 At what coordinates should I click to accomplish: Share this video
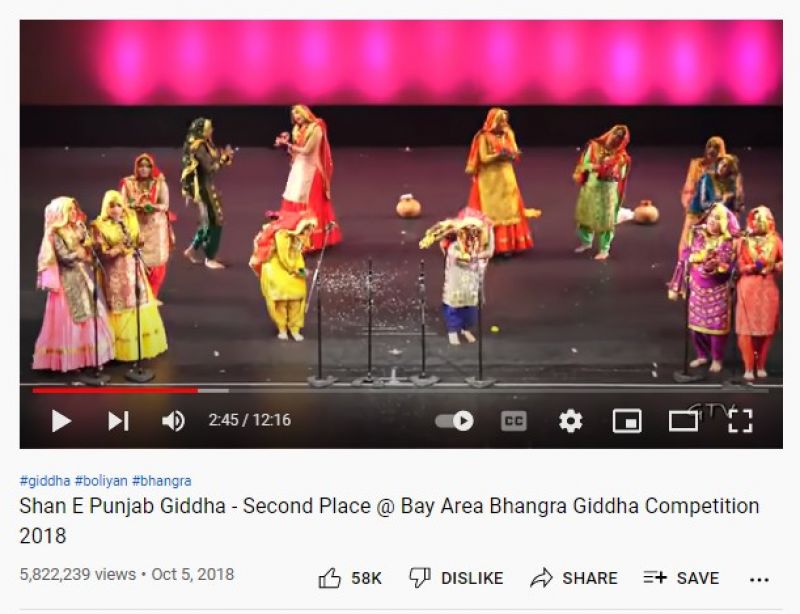click(x=573, y=578)
